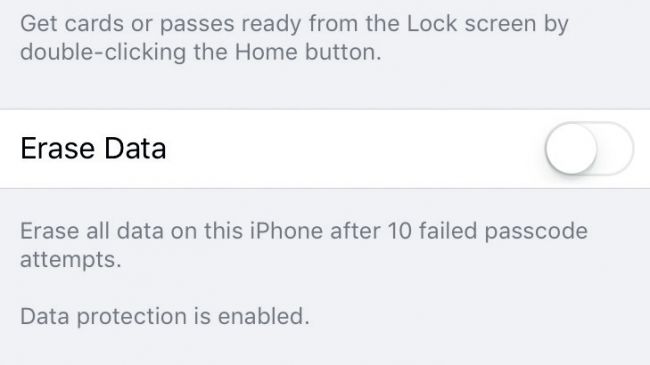Tap the word "passcode" in footer note

click(x=536, y=232)
